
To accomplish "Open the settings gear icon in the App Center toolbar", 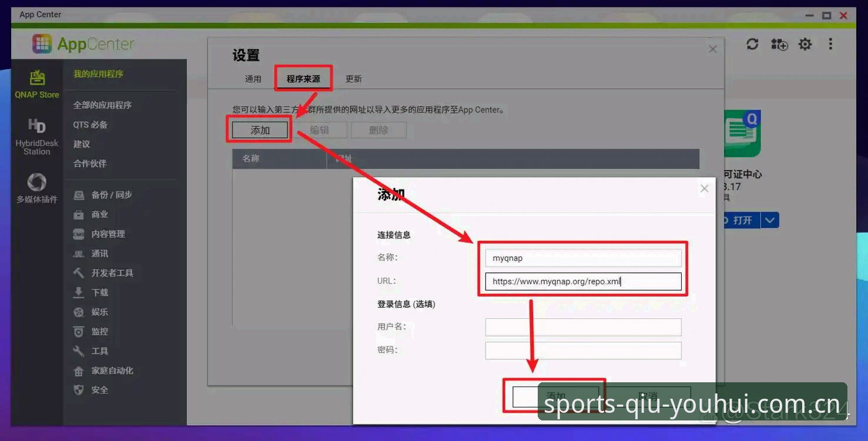I will (x=805, y=44).
